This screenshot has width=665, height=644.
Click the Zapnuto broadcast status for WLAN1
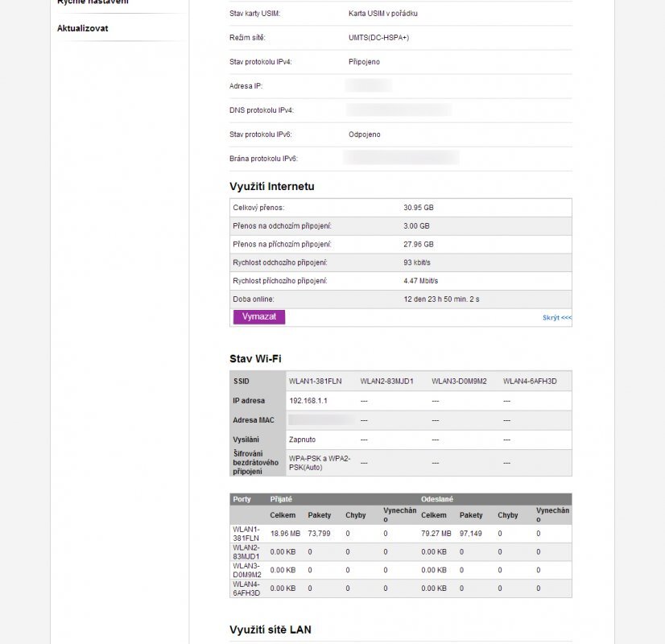click(302, 440)
